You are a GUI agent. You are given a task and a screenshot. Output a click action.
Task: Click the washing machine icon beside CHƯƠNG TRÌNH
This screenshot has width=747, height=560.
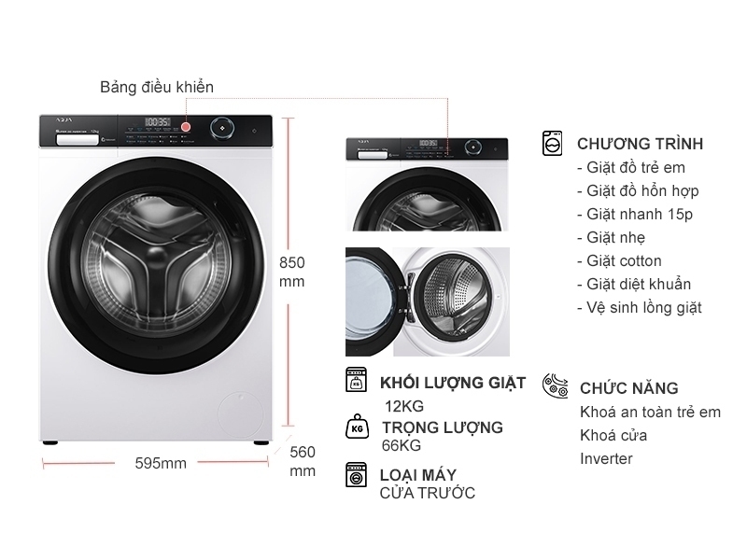[552, 144]
